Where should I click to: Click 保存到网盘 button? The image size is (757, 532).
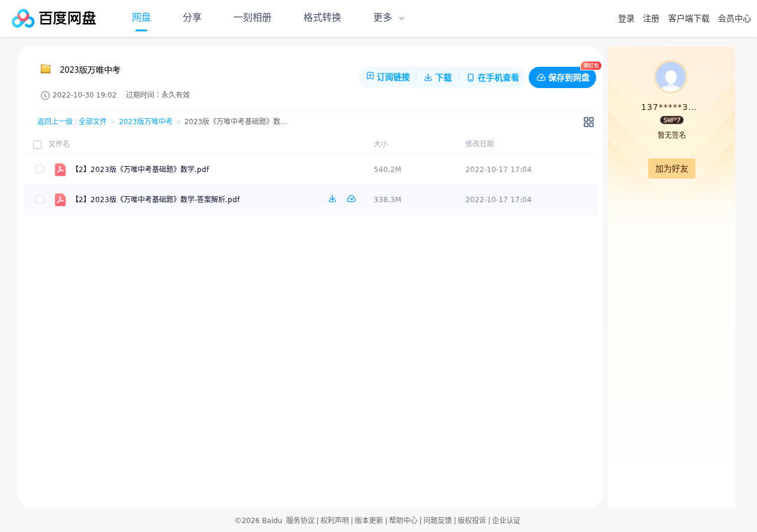(x=562, y=77)
